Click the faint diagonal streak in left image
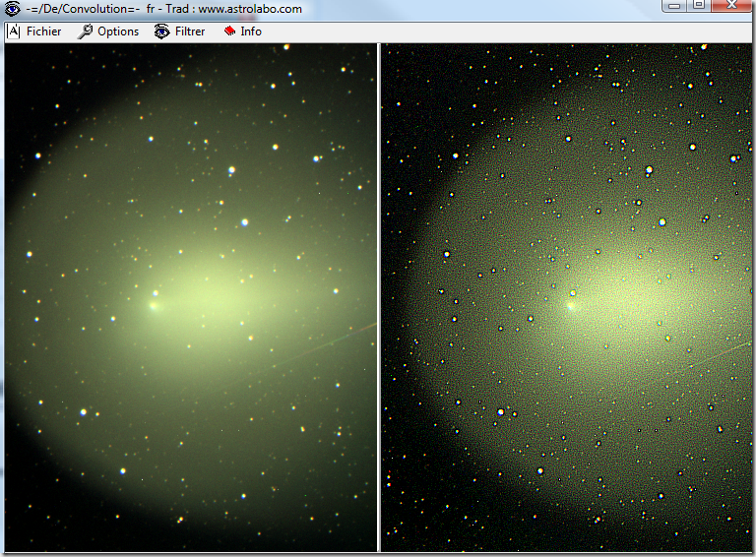756x557 pixels. (x=325, y=342)
